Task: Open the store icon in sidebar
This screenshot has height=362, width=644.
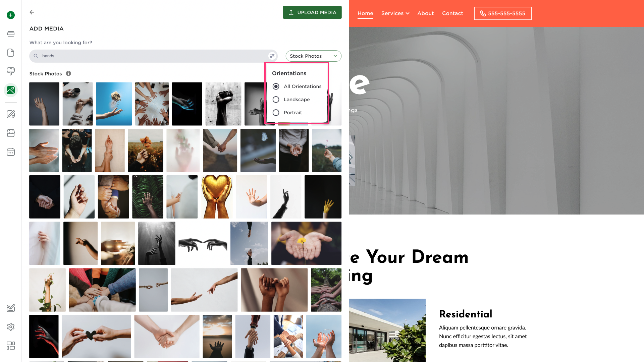Action: click(x=11, y=133)
